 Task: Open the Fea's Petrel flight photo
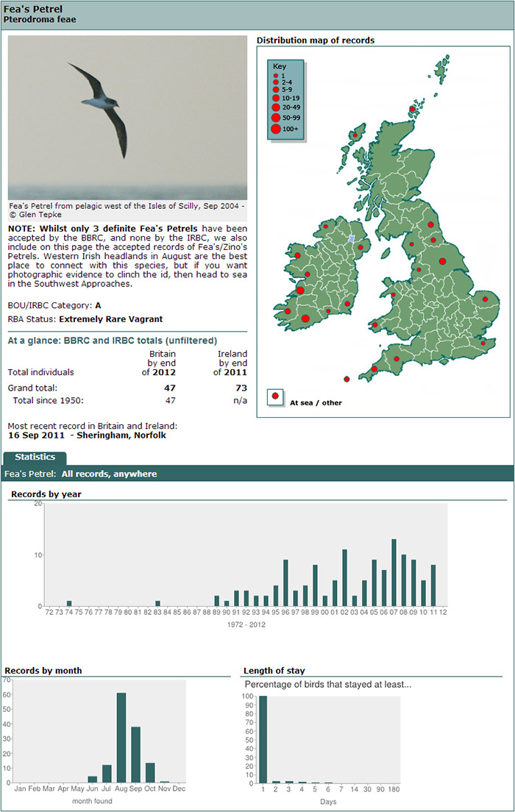[x=127, y=118]
